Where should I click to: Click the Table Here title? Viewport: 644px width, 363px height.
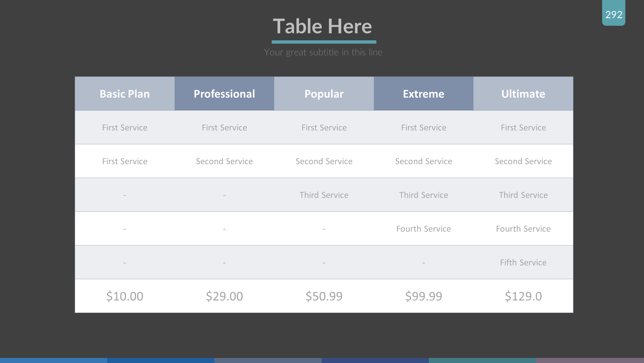tap(322, 26)
